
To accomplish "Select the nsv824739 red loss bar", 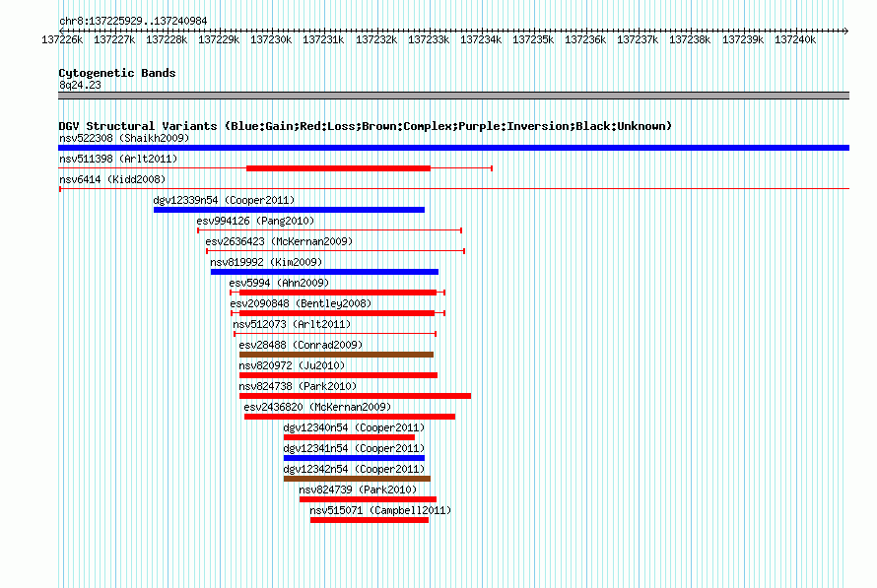I will (368, 499).
